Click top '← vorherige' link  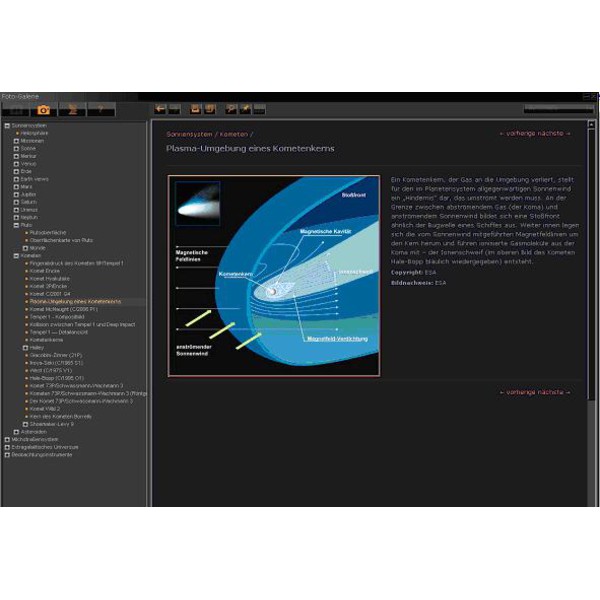(x=517, y=134)
